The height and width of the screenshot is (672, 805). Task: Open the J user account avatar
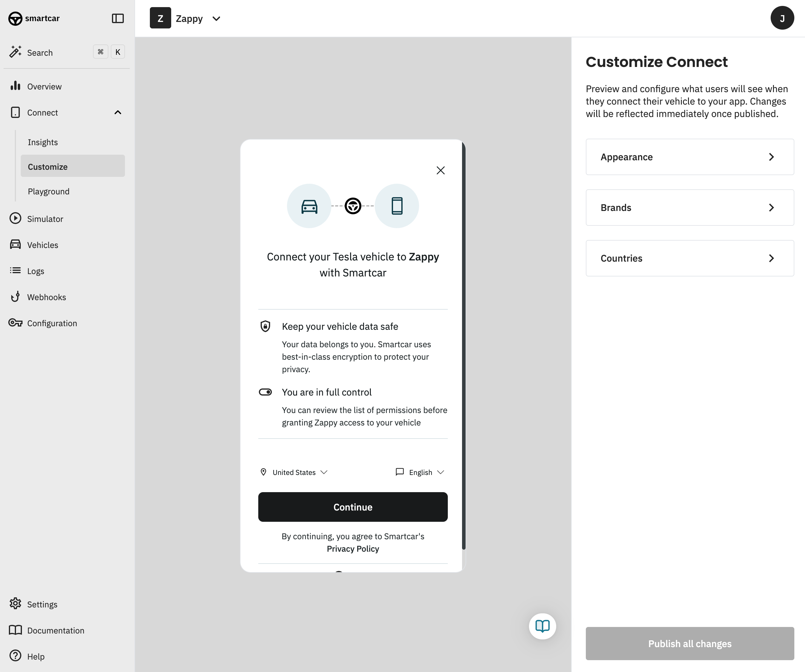pos(782,18)
